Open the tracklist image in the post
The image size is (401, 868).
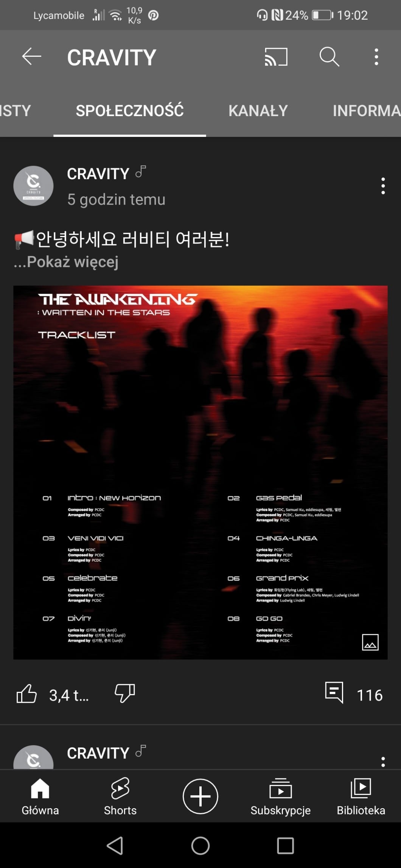201,473
